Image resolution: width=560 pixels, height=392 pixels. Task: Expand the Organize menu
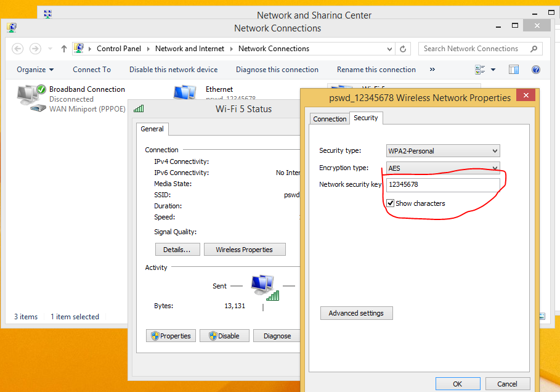[35, 69]
